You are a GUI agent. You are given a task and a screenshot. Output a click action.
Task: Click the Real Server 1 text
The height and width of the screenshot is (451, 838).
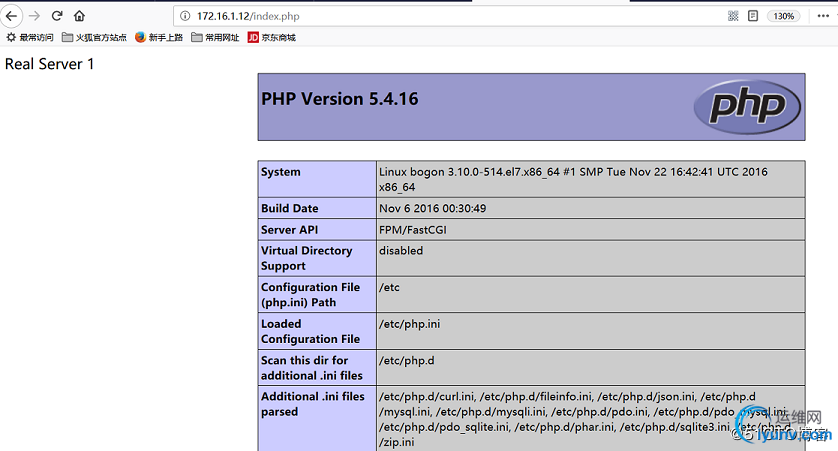[50, 64]
